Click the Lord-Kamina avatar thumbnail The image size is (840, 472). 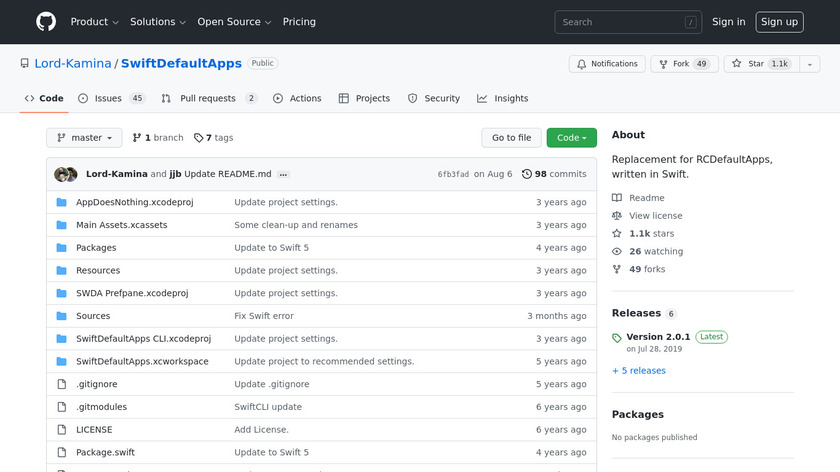coord(62,174)
